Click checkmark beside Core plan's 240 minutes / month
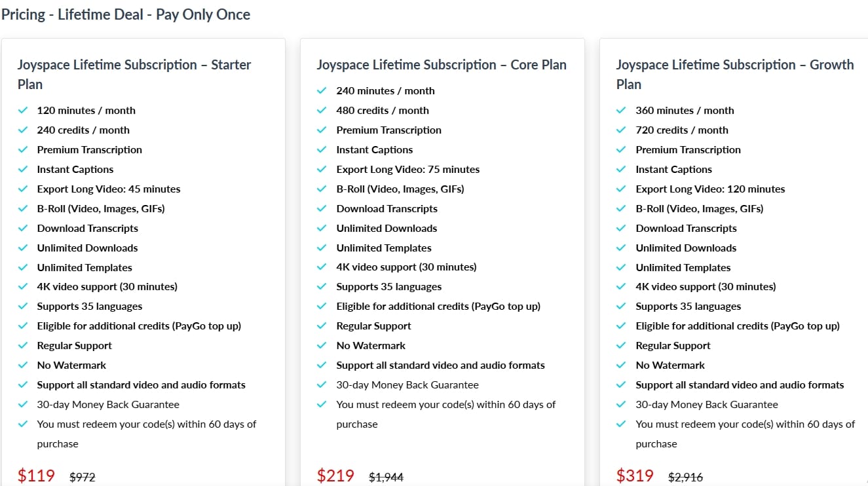Screen dimensions: 868x486 tap(322, 91)
